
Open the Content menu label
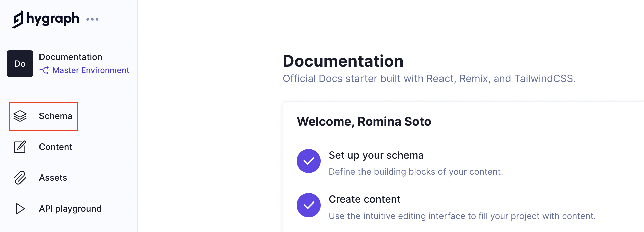(56, 147)
